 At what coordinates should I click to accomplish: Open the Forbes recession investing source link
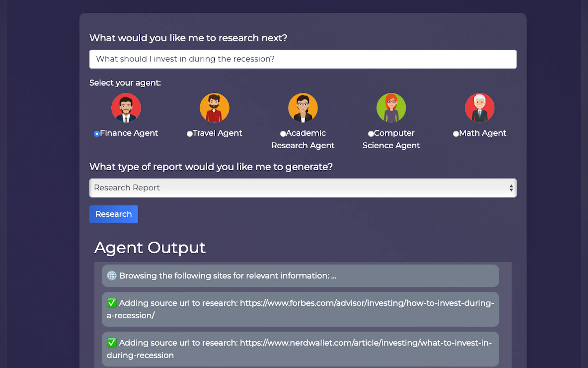(x=366, y=303)
